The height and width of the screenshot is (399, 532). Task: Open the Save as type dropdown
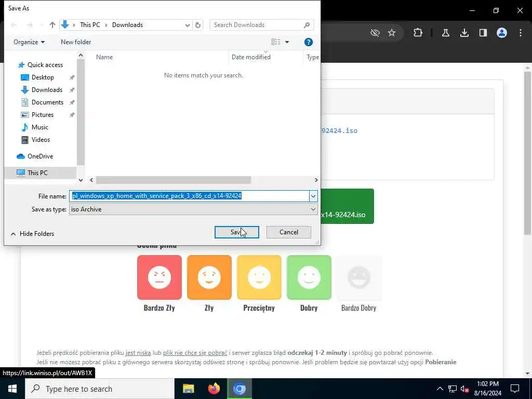(193, 209)
